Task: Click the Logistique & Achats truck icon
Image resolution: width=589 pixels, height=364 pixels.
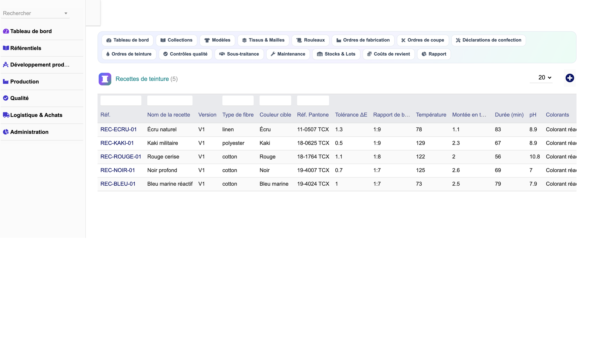Action: coord(6,115)
